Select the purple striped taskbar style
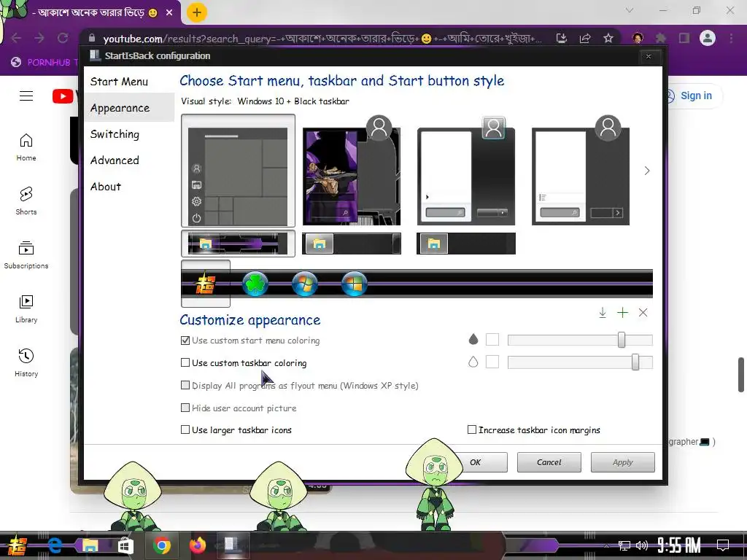Screen dimensions: 747x560 tap(238, 244)
